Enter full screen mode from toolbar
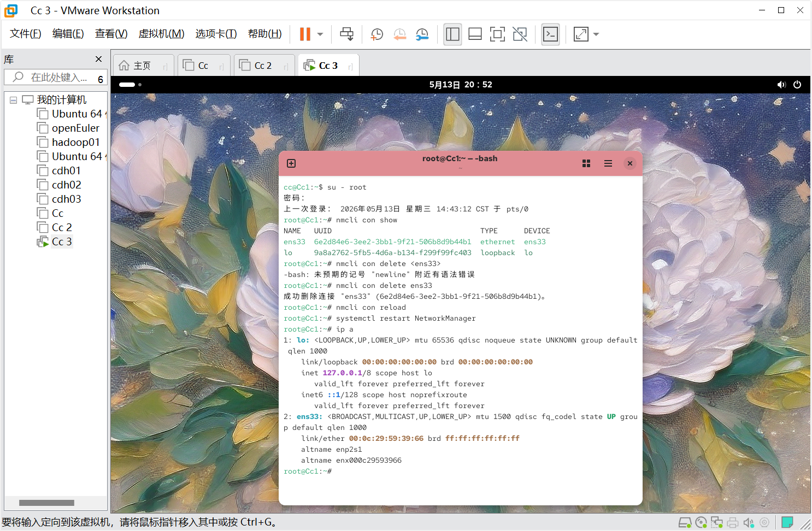Screen dimensions: 812x531 (497, 34)
